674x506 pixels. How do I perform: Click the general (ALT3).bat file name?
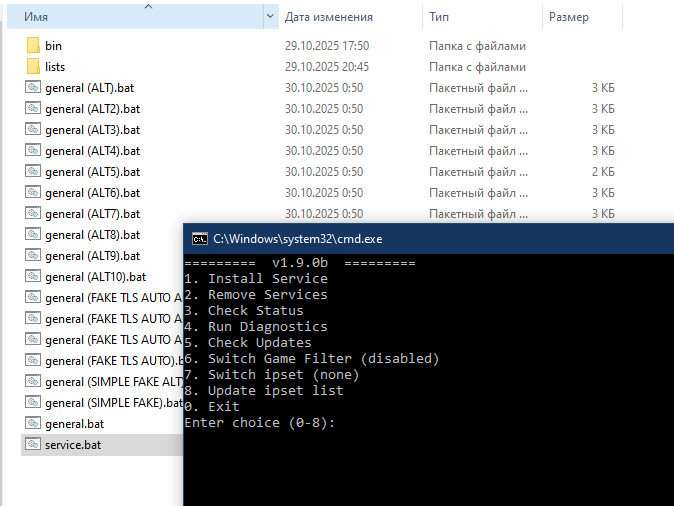(x=92, y=130)
